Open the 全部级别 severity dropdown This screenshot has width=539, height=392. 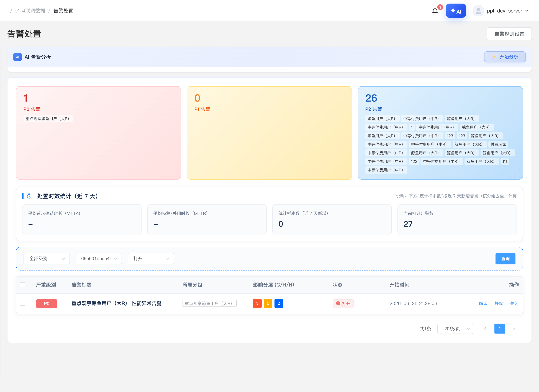(47, 259)
